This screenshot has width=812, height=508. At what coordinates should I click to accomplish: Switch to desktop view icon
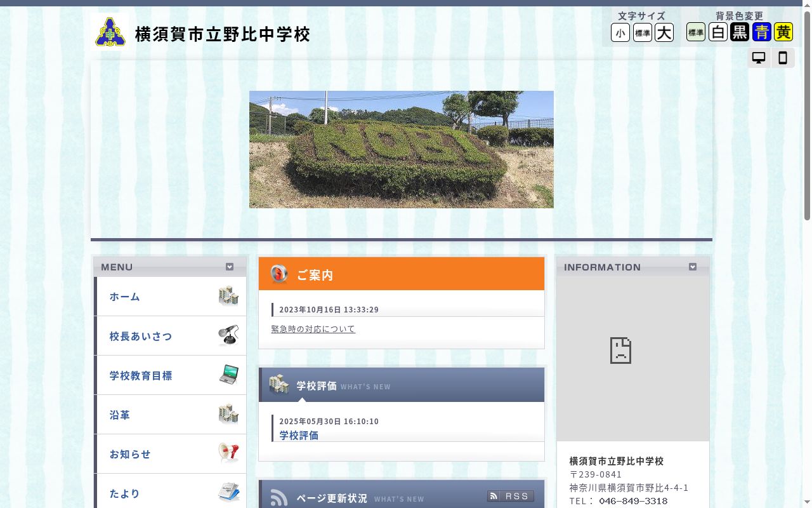759,58
